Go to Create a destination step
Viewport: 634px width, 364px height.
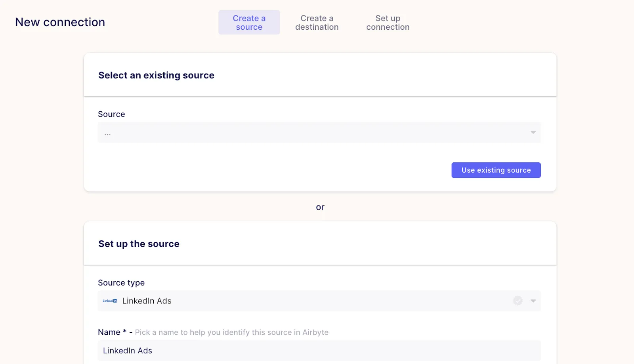coord(317,23)
